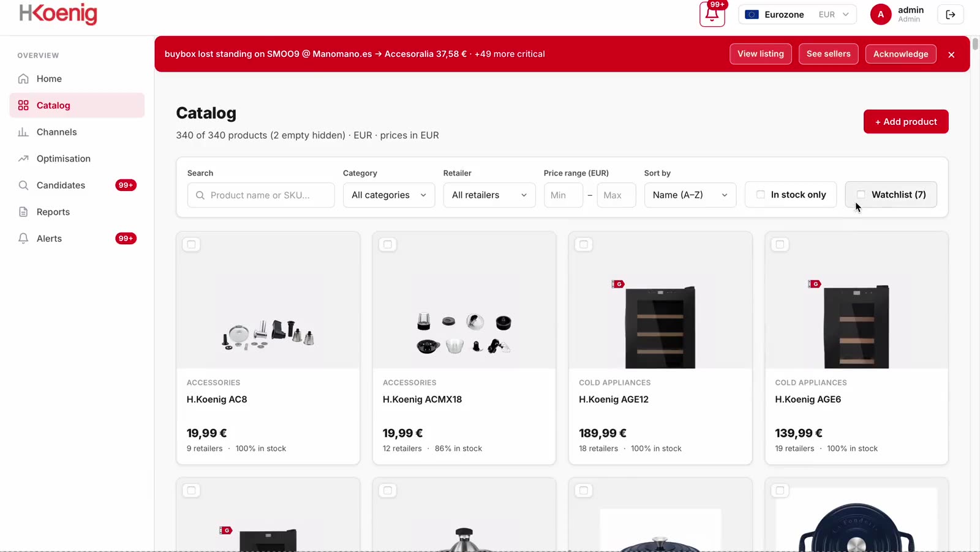The width and height of the screenshot is (980, 552).
Task: Open the notifications bell icon
Action: pyautogui.click(x=712, y=15)
